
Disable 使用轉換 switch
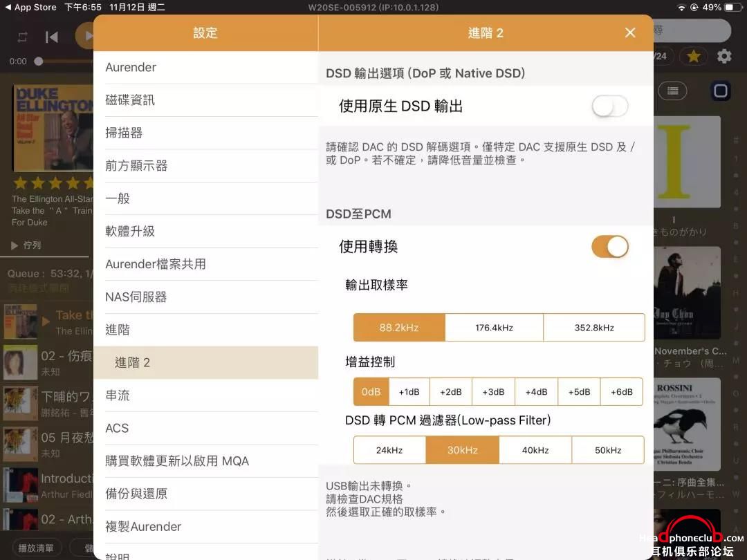[x=610, y=247]
